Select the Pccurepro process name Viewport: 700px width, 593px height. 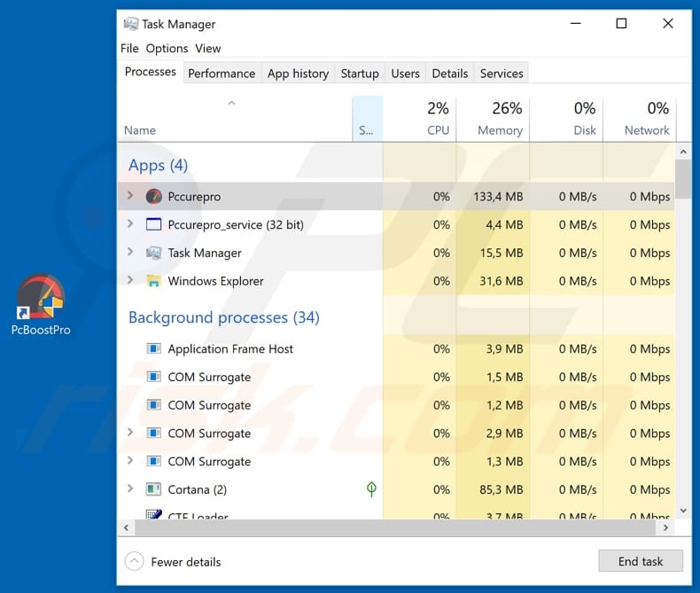[194, 197]
